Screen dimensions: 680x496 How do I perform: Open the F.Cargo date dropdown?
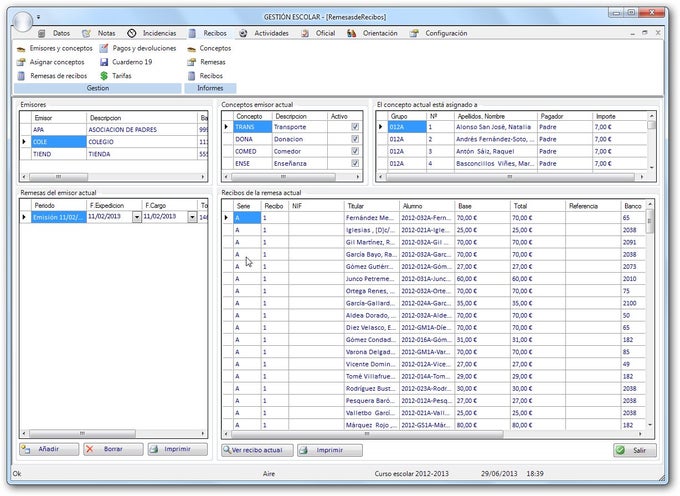(192, 217)
